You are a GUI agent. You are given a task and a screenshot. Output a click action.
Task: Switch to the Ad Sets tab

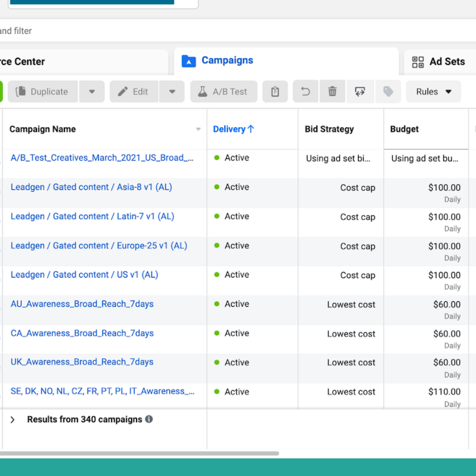(x=439, y=62)
